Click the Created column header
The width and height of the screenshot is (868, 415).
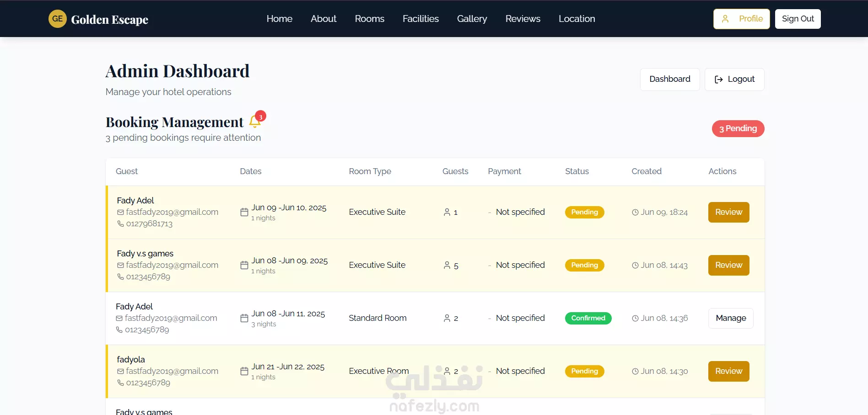tap(647, 171)
